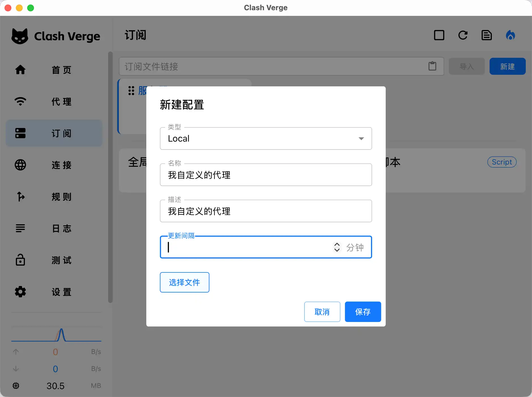
Task: Toggle the grid view square icon
Action: 439,35
